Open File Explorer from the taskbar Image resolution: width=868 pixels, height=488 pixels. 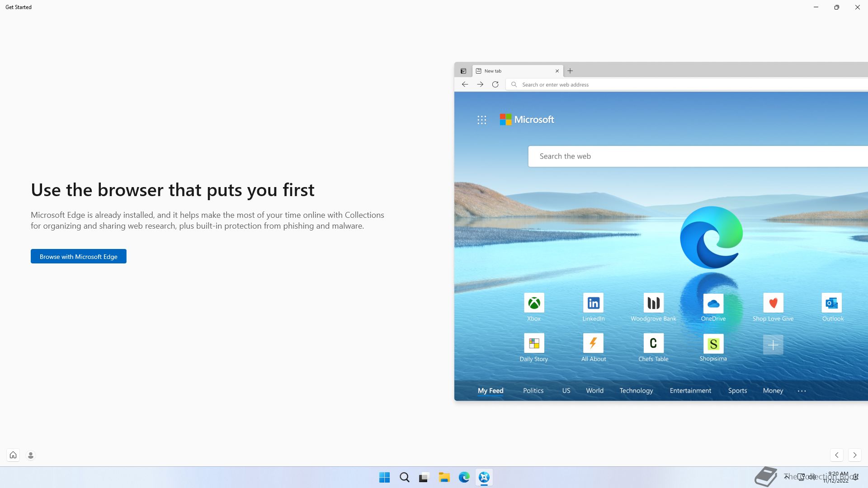coord(444,477)
